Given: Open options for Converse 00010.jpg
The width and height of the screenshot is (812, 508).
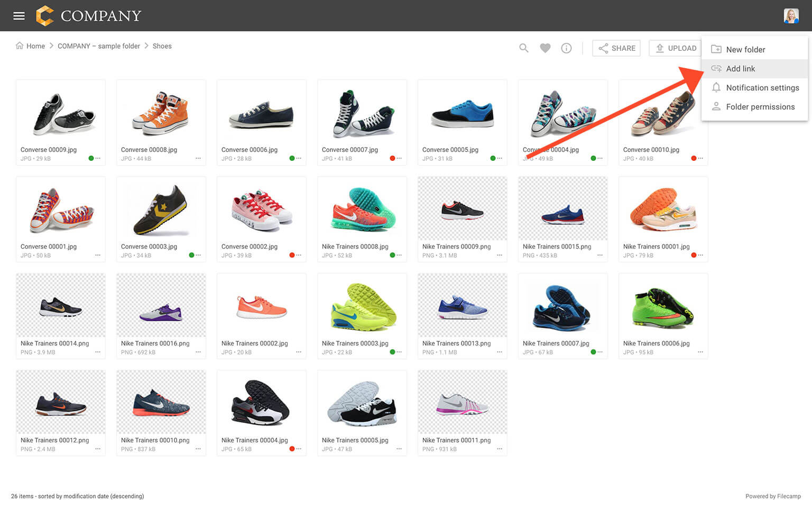Looking at the screenshot, I should pyautogui.click(x=700, y=158).
